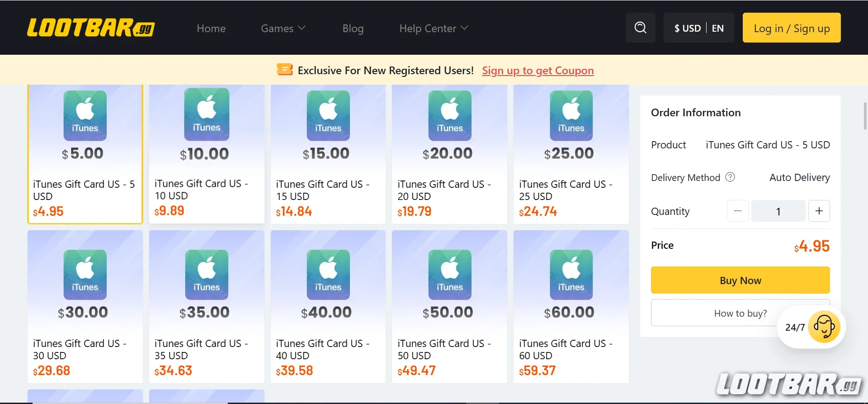The image size is (868, 404).
Task: Click the page vertical scrollbar
Action: pyautogui.click(x=864, y=116)
